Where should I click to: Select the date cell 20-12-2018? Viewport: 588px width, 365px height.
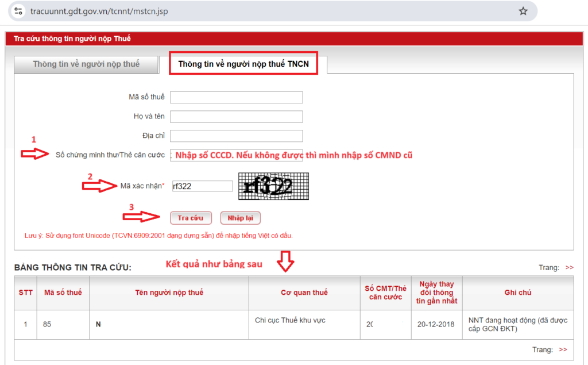tap(437, 324)
